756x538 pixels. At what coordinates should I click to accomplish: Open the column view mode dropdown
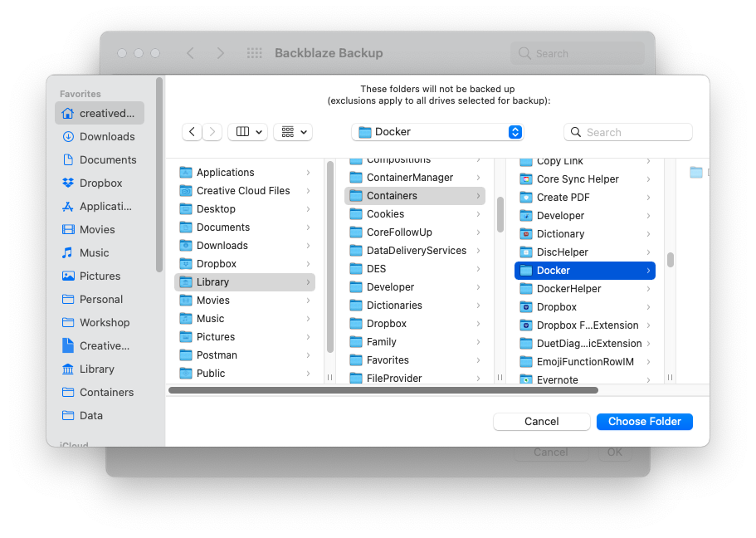coord(248,132)
